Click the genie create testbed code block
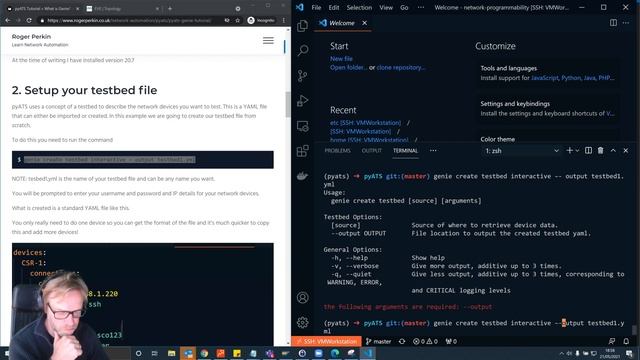Screen dimensions: 640x360 pyautogui.click(x=142, y=160)
